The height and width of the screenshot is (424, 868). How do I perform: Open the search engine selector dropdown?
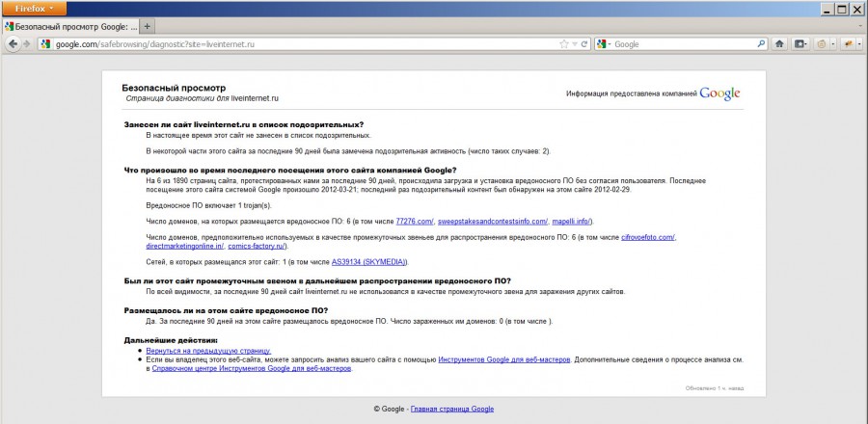tap(604, 44)
